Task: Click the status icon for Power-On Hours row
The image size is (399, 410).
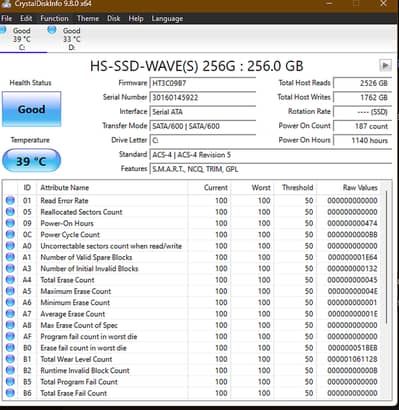Action: 10,223
